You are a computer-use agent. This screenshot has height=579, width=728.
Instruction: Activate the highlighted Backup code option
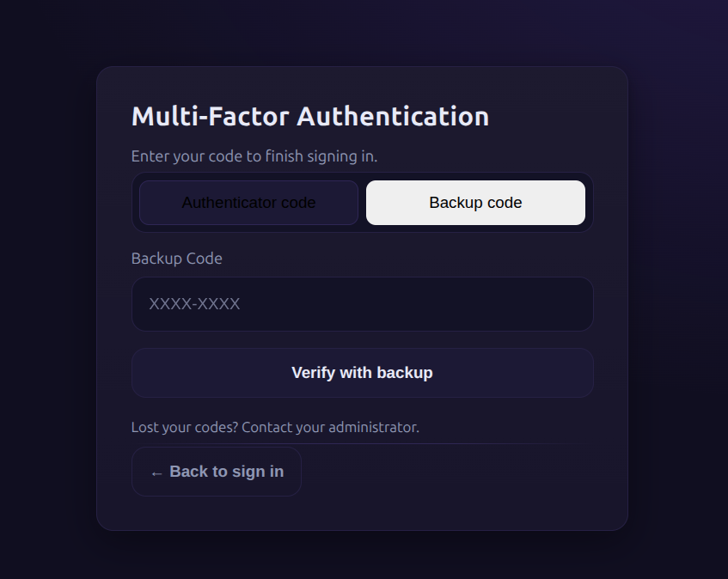click(x=475, y=203)
